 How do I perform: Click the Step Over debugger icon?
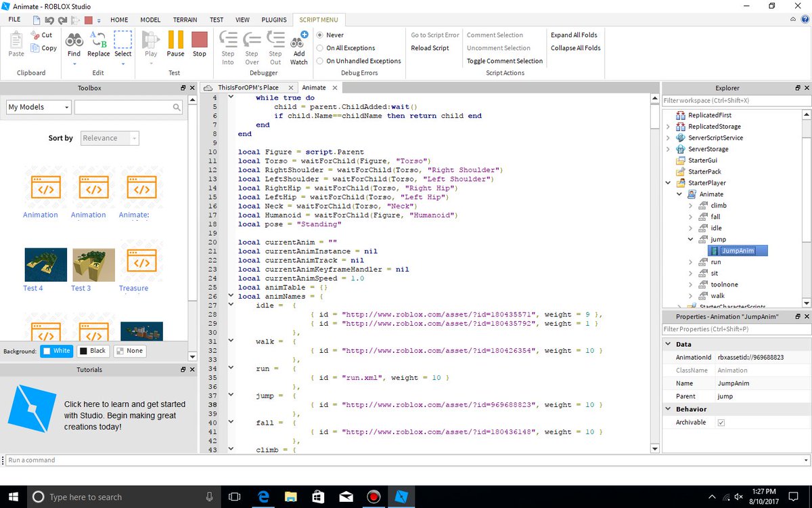click(252, 40)
